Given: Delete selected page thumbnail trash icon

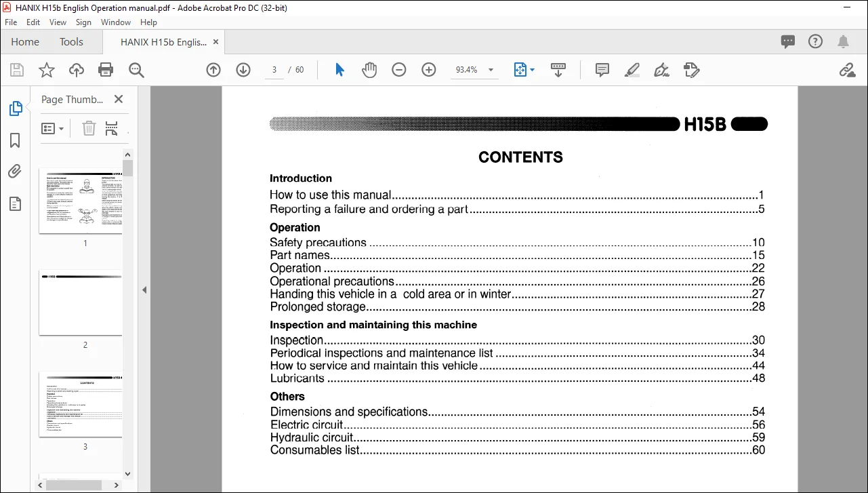Looking at the screenshot, I should pos(89,128).
